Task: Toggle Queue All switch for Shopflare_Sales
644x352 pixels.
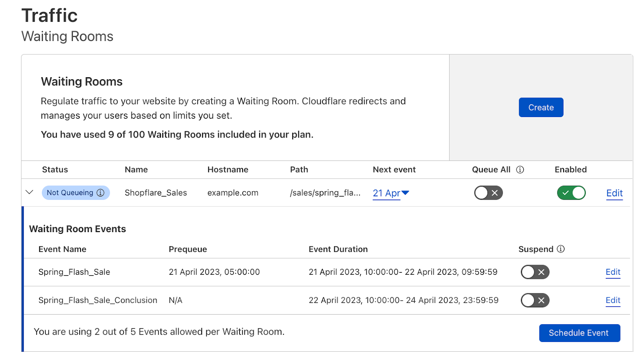Action: (488, 193)
